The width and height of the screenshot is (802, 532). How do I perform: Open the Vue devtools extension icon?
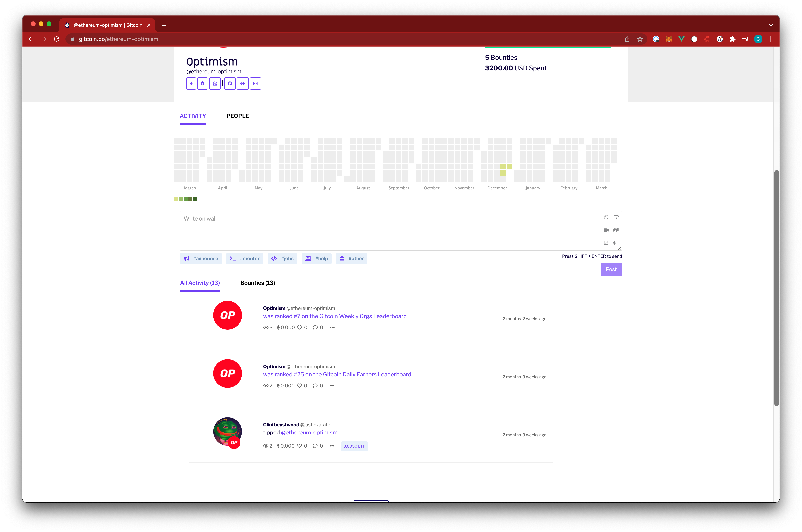682,39
